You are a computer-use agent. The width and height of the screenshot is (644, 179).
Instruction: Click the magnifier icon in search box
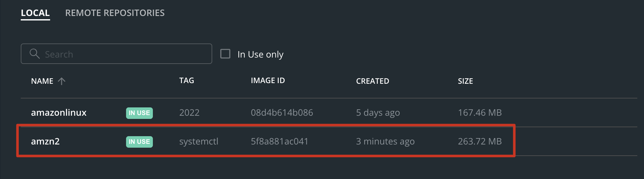pos(34,54)
